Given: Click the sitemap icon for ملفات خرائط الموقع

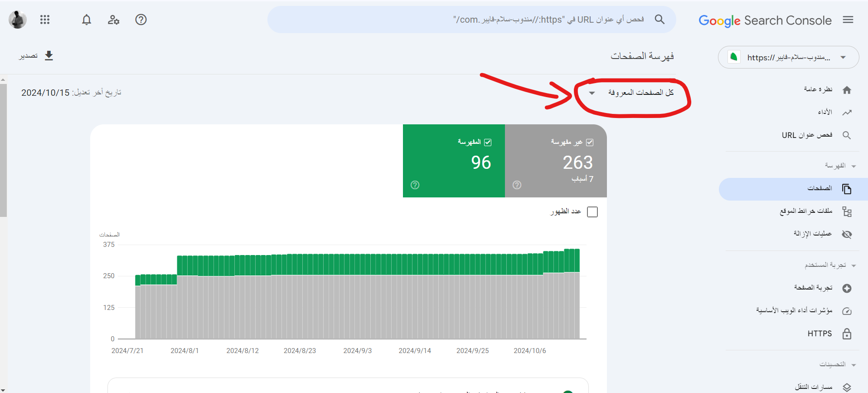Looking at the screenshot, I should pyautogui.click(x=847, y=211).
